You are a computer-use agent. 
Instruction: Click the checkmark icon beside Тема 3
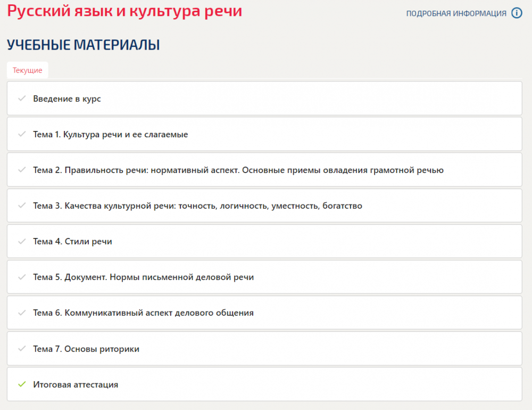point(22,206)
